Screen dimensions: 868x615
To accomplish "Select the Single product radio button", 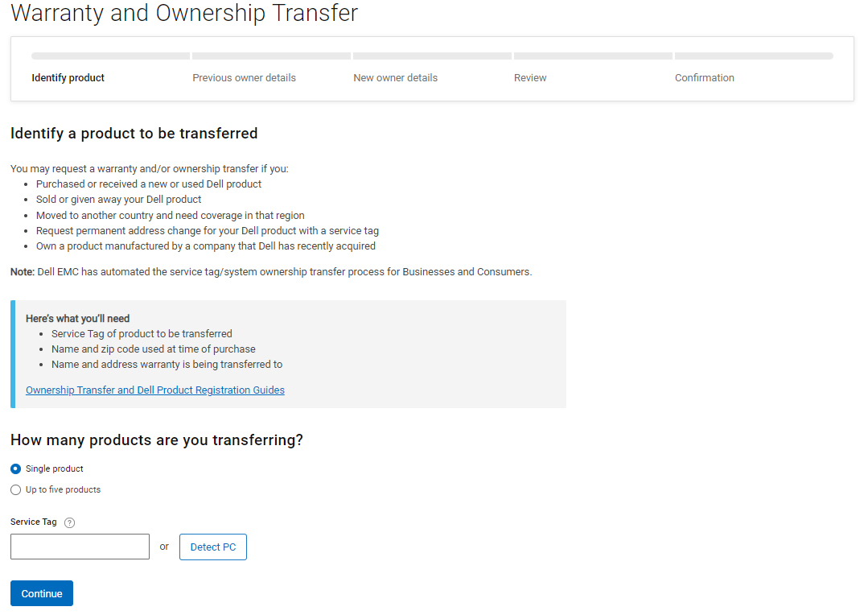I will 15,468.
